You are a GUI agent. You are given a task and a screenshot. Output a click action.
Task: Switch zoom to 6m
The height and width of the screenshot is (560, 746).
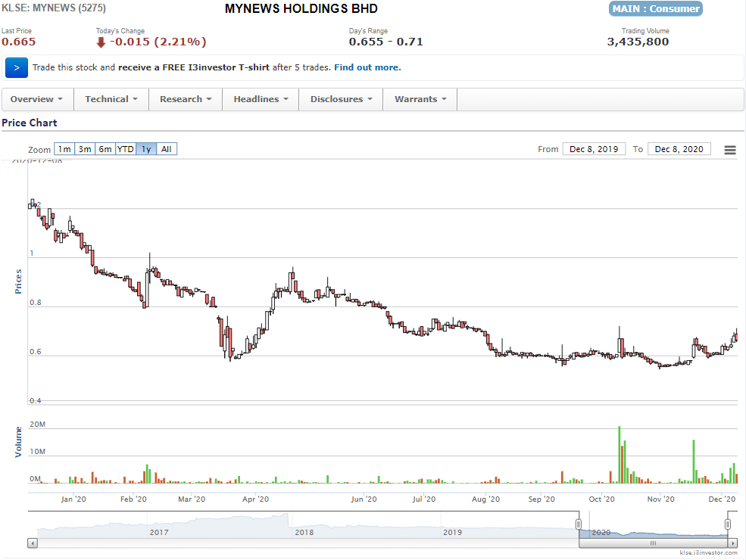tap(105, 149)
